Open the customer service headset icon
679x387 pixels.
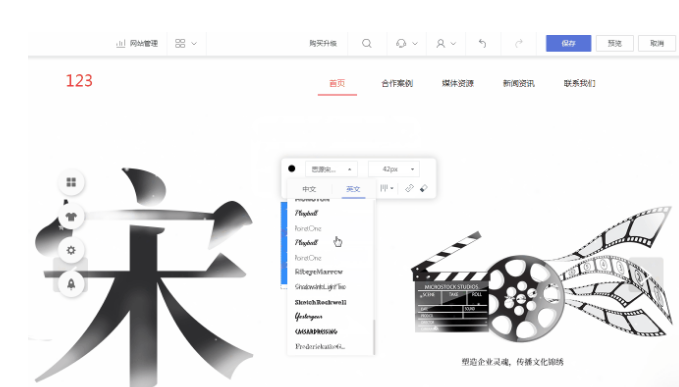click(401, 43)
